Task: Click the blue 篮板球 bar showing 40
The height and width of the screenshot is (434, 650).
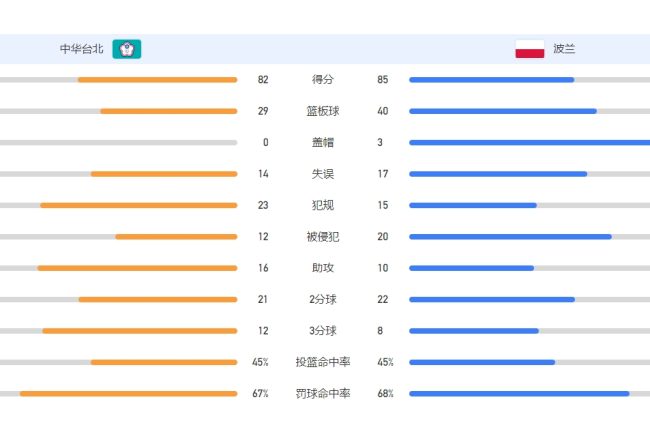Action: pos(503,111)
